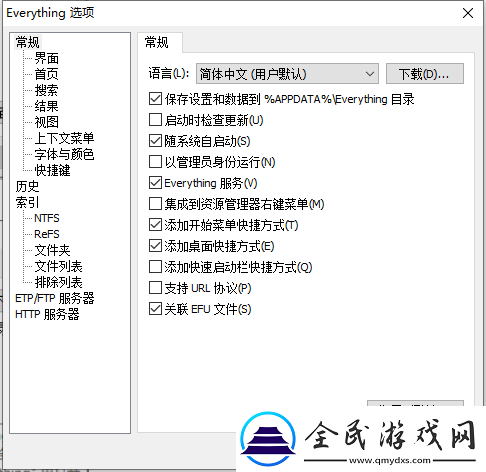Viewport: 486px width, 472px height.
Task: Click the 下载(D)... button
Action: [425, 74]
